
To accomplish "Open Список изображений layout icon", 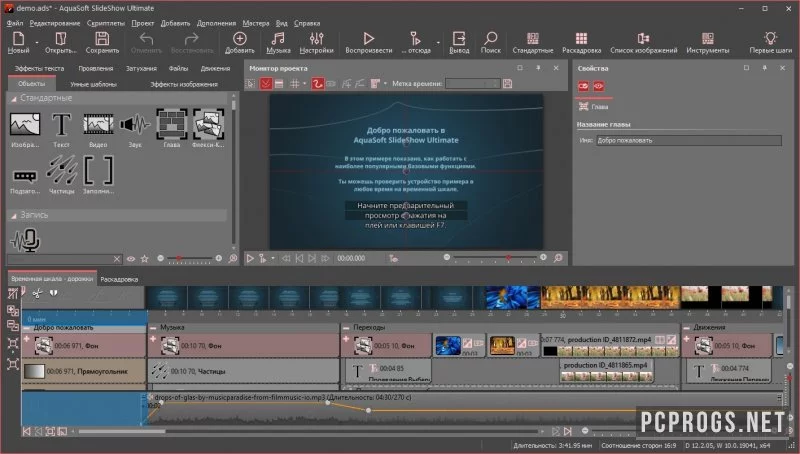I will [x=643, y=39].
